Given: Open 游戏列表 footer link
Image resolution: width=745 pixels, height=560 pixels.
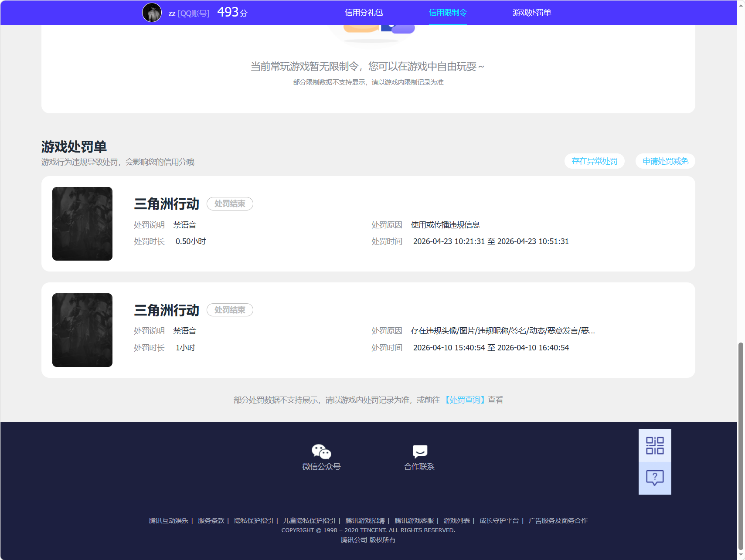Looking at the screenshot, I should [457, 521].
